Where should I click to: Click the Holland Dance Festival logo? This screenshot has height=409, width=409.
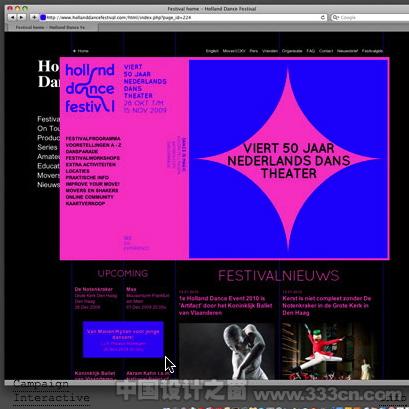[x=90, y=88]
